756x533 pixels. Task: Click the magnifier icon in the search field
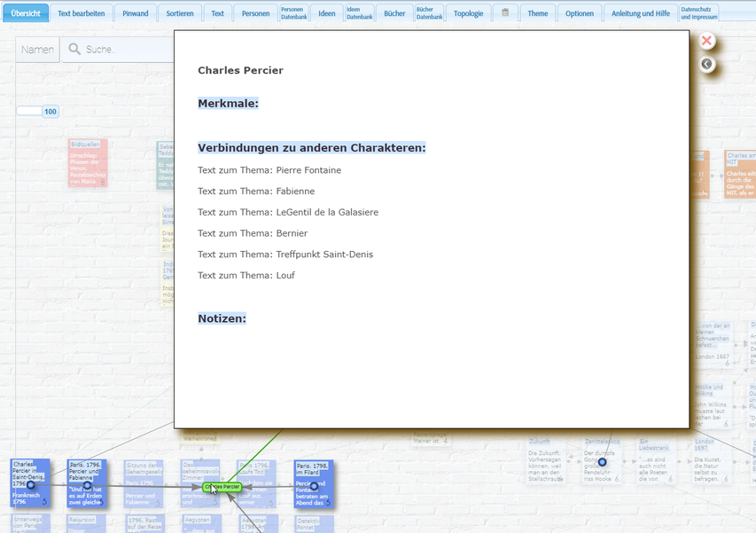click(x=74, y=50)
